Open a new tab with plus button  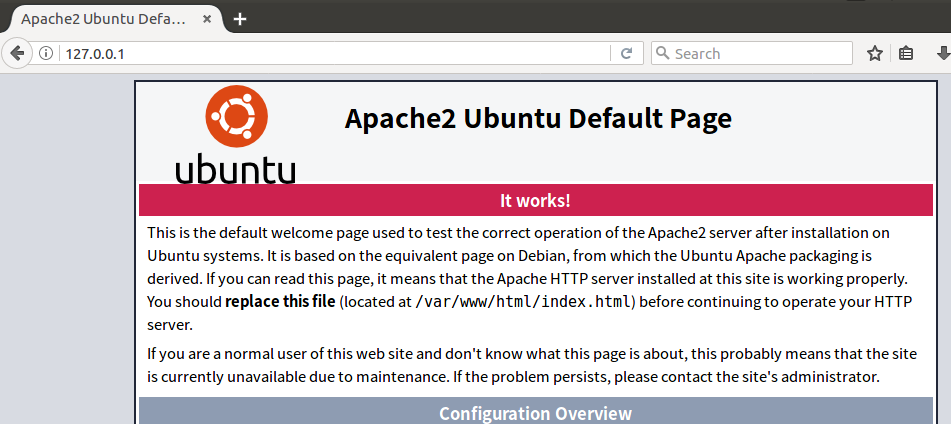240,19
